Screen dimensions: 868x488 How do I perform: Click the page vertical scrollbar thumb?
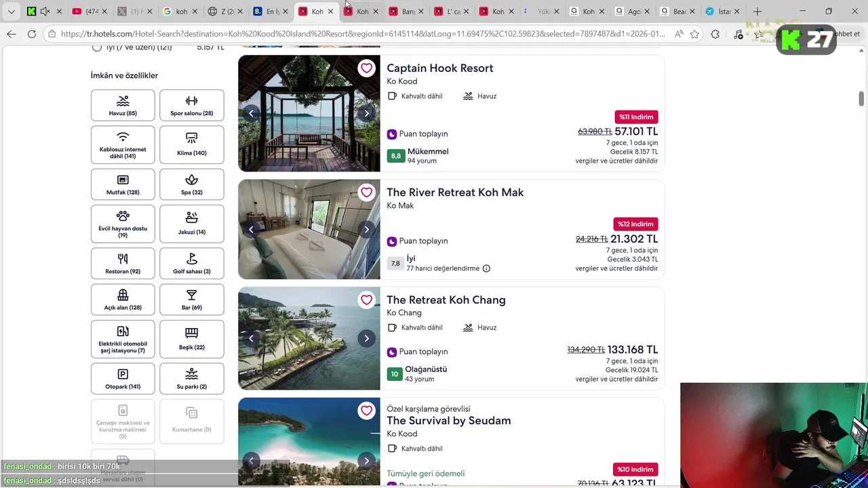click(x=861, y=98)
